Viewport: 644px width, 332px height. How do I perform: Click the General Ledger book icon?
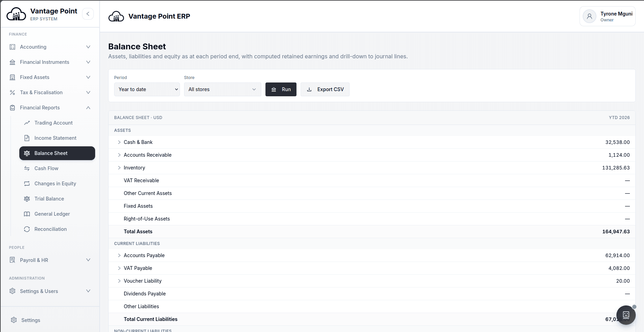pyautogui.click(x=27, y=214)
